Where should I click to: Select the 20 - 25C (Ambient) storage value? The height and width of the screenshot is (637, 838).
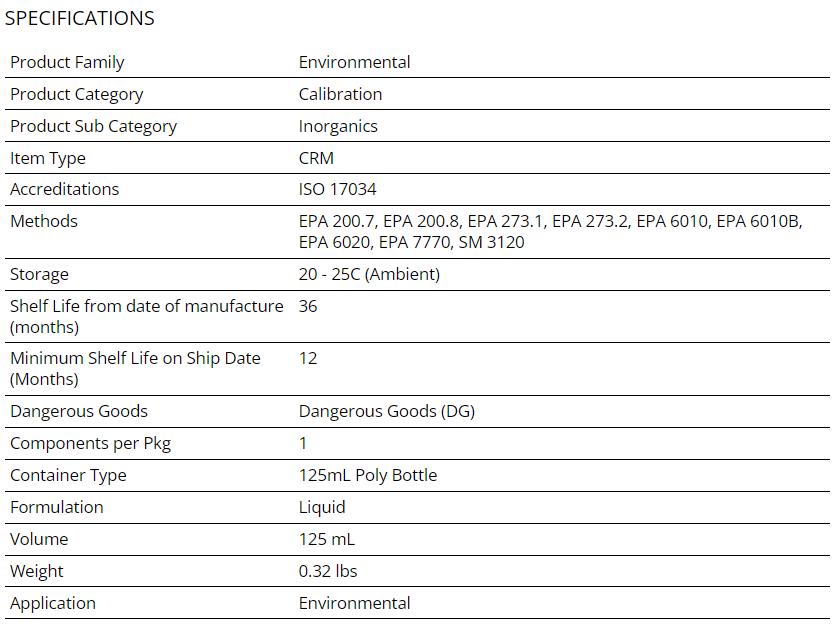click(x=369, y=274)
